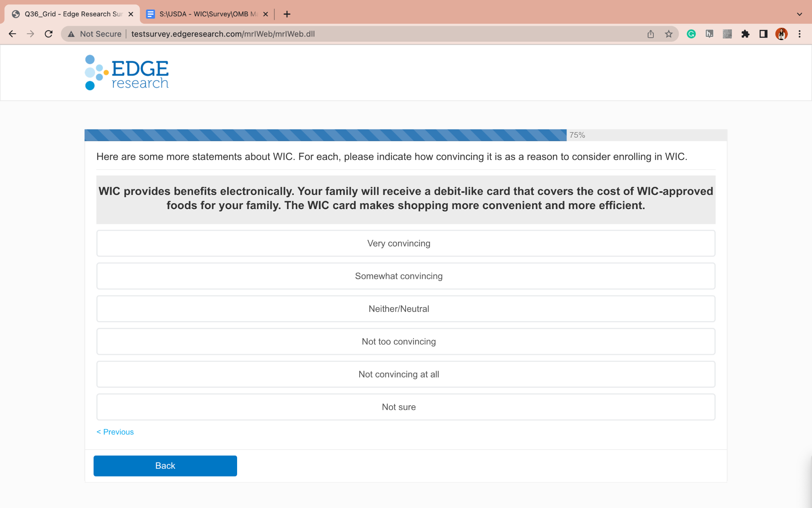Open the user profile avatar

[x=781, y=34]
